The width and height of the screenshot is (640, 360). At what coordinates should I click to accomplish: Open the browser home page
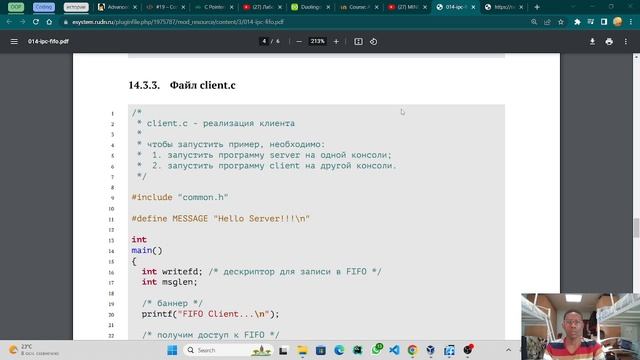[x=49, y=22]
